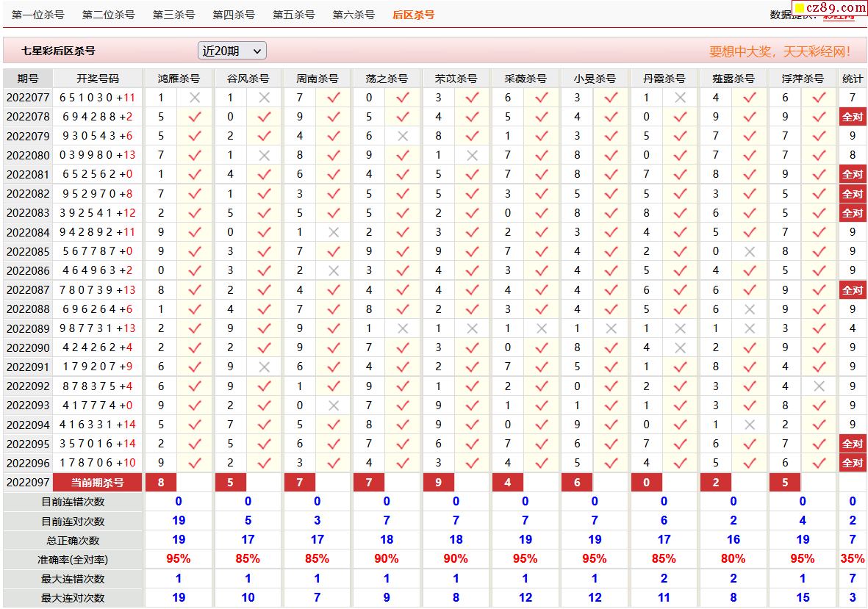This screenshot has width=868, height=609.
Task: Click the 全对 badge in row 2022078
Action: coord(853,118)
